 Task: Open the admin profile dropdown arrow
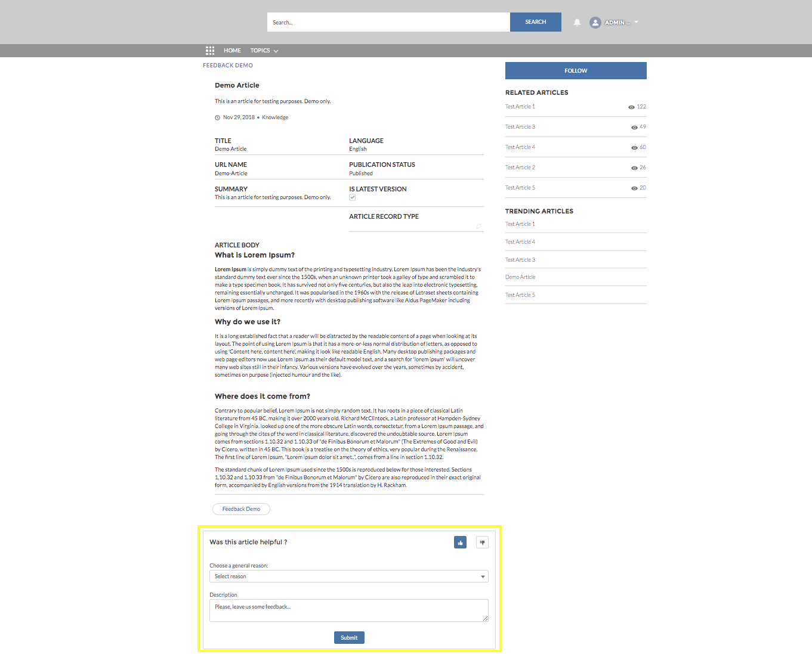click(x=637, y=22)
